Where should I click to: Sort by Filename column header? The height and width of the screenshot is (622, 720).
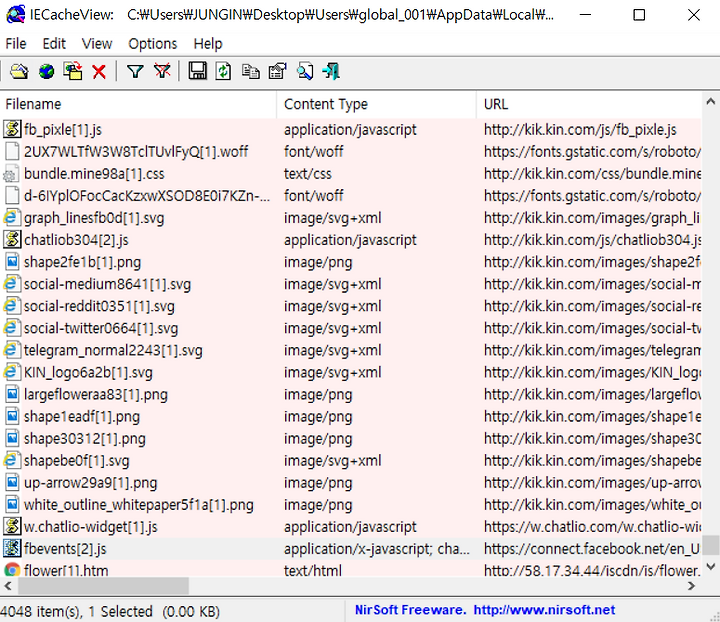coord(139,104)
